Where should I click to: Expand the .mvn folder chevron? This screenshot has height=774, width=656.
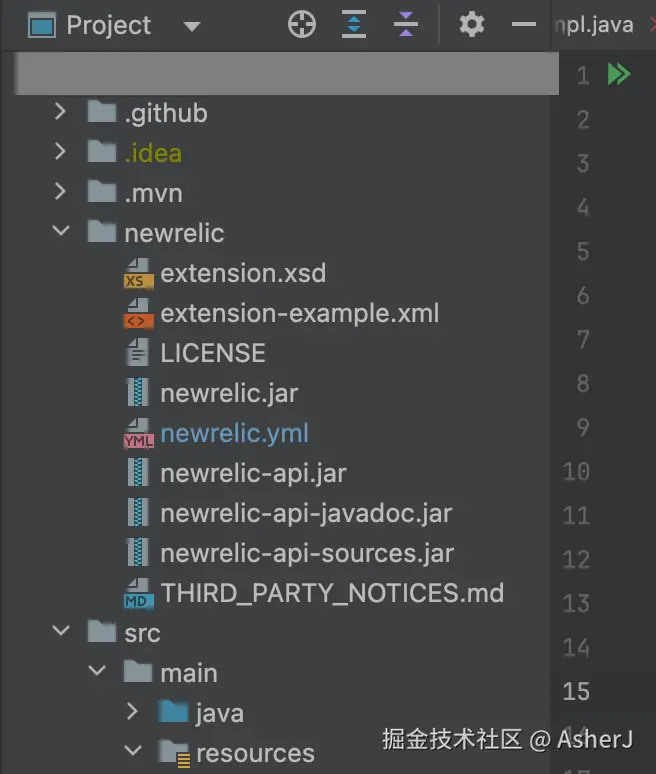tap(60, 192)
